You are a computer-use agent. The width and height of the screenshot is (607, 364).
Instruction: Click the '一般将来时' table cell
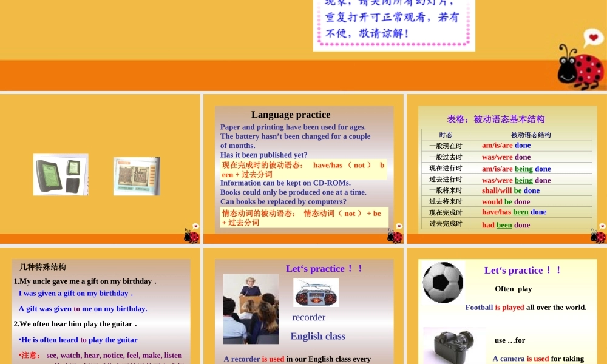click(x=446, y=190)
